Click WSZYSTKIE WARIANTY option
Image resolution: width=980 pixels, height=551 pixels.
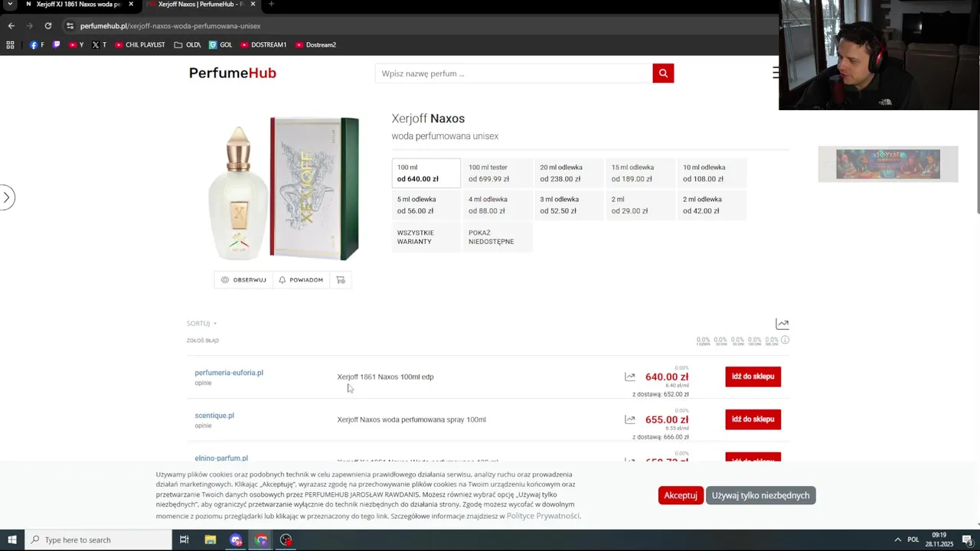pyautogui.click(x=426, y=237)
